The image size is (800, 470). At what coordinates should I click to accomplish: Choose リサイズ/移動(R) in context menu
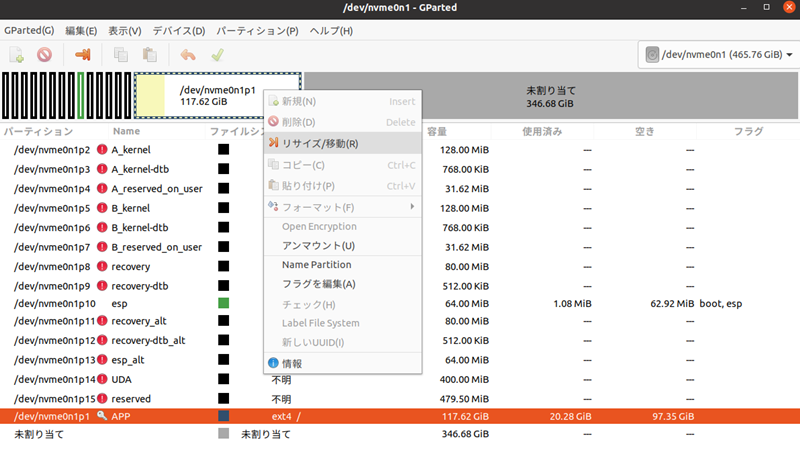click(x=342, y=143)
